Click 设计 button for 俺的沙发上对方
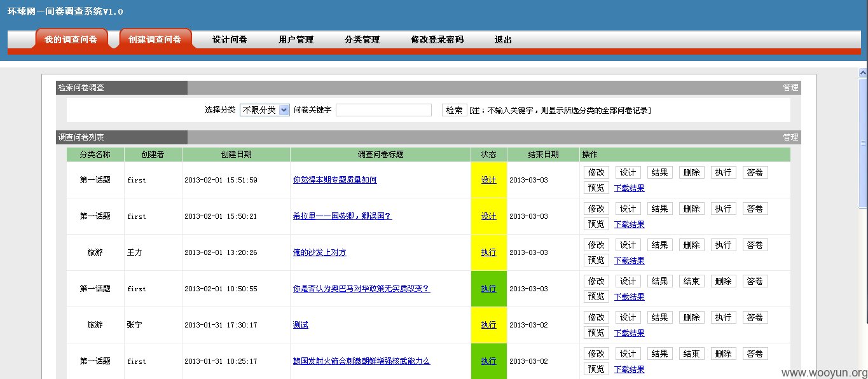 (x=628, y=245)
